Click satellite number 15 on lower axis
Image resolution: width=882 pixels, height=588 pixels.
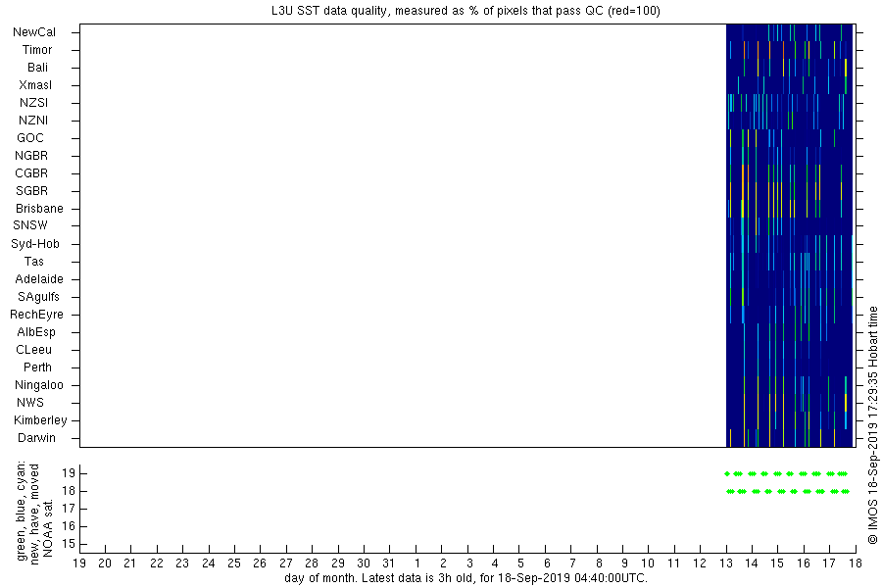[x=68, y=544]
